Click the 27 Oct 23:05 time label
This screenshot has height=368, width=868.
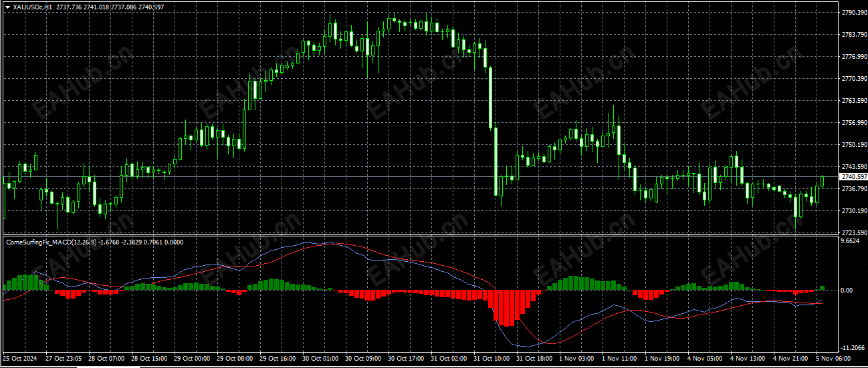(64, 359)
